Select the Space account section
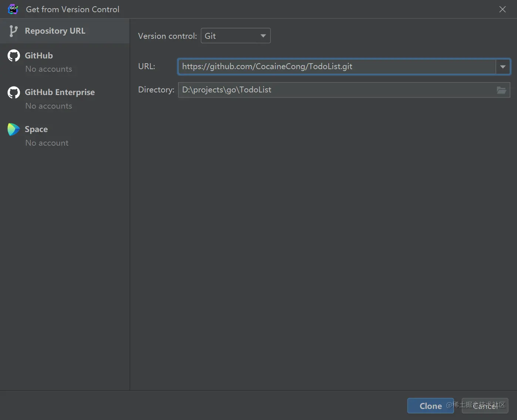The height and width of the screenshot is (420, 517). point(65,136)
